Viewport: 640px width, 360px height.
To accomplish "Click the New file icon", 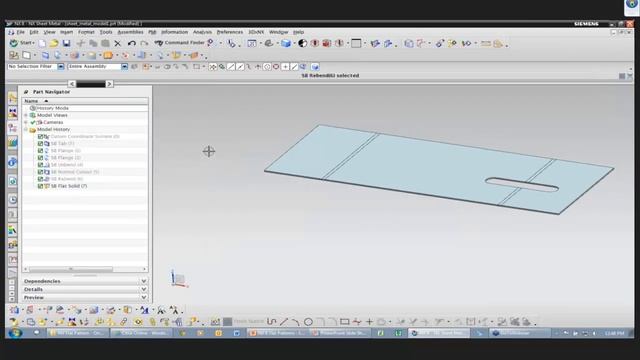I will coord(42,43).
